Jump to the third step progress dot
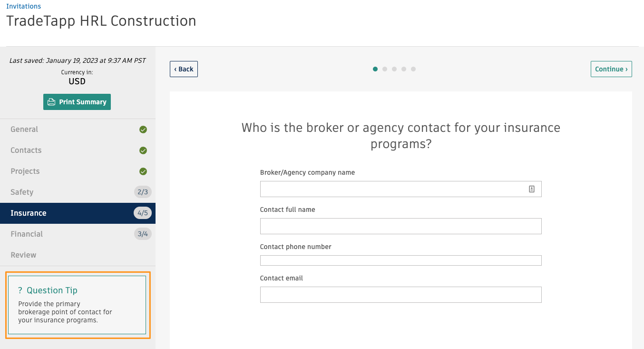 (394, 69)
